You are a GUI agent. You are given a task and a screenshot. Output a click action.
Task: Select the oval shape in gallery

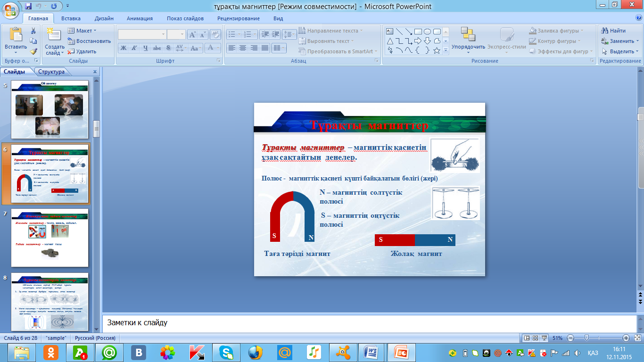427,32
